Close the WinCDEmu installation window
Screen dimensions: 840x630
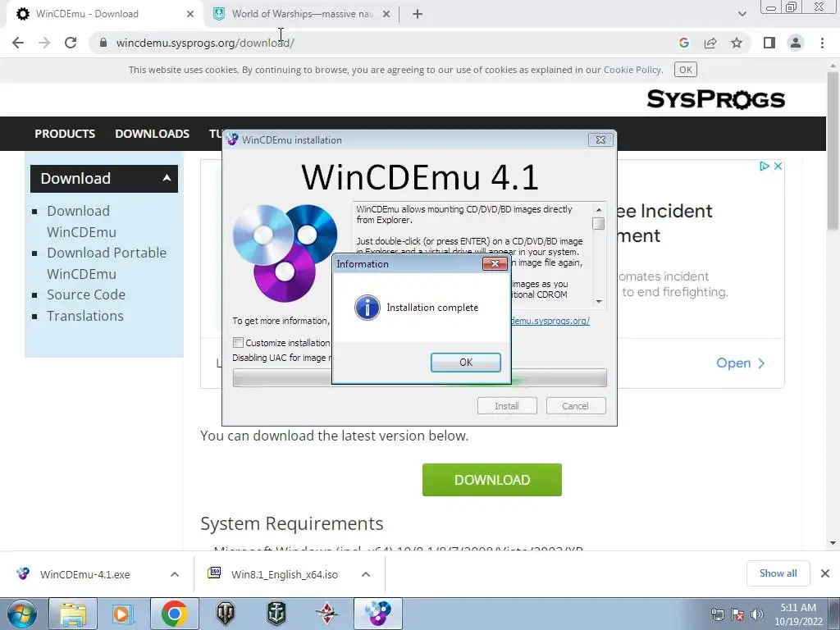[600, 139]
